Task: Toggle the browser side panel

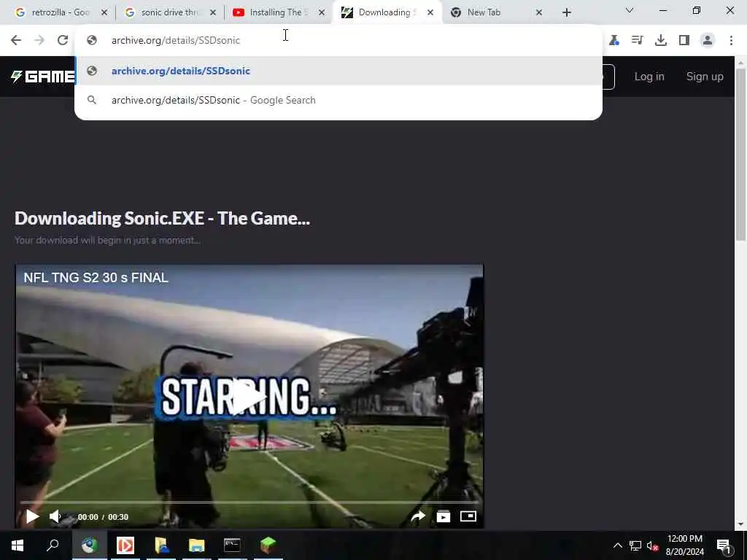Action: (x=684, y=41)
